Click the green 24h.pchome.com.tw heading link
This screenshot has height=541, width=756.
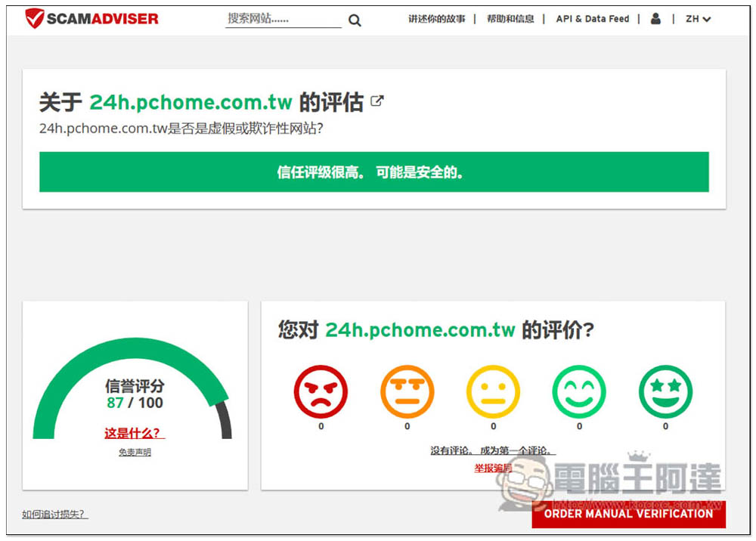(191, 102)
